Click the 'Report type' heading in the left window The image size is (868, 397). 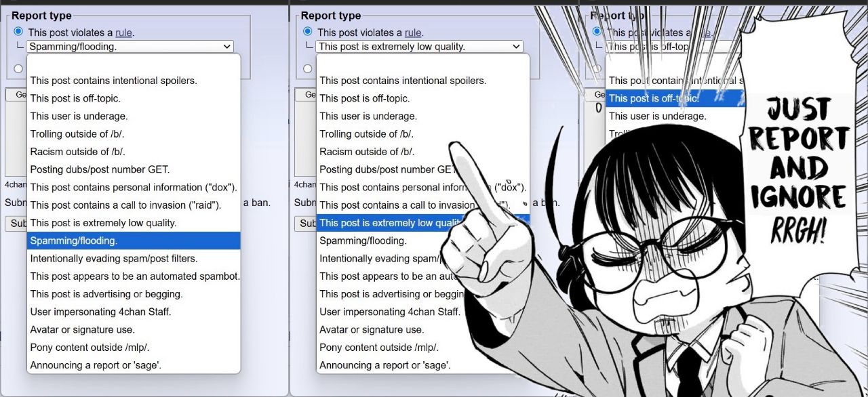(41, 16)
